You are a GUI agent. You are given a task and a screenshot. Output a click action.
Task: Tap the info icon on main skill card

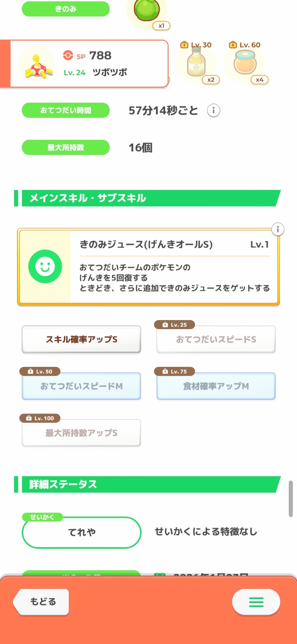(278, 229)
